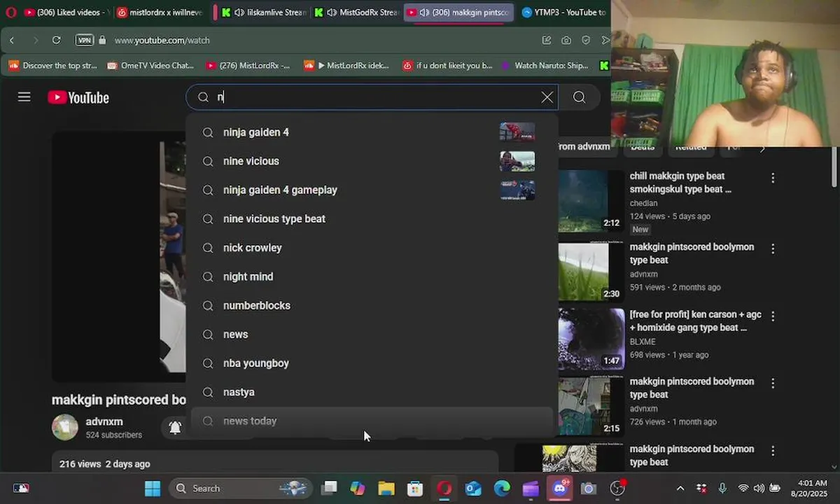840x504 pixels.
Task: Open Outlook from taskbar
Action: tap(473, 488)
